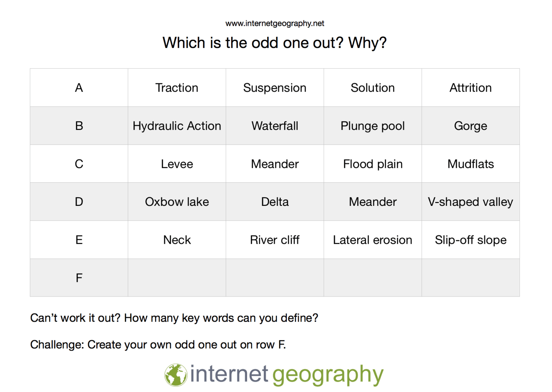Click the Gorge cell
Screen dimensions: 552x392
pyautogui.click(x=471, y=126)
